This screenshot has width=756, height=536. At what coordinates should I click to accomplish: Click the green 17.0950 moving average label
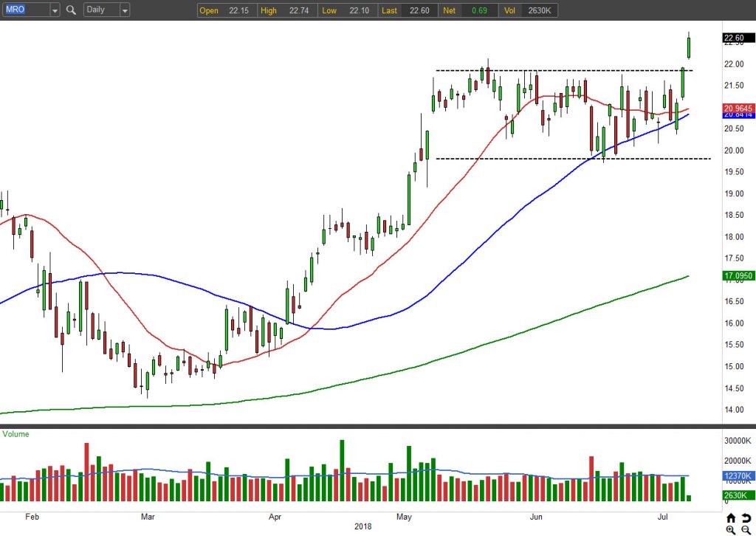738,276
